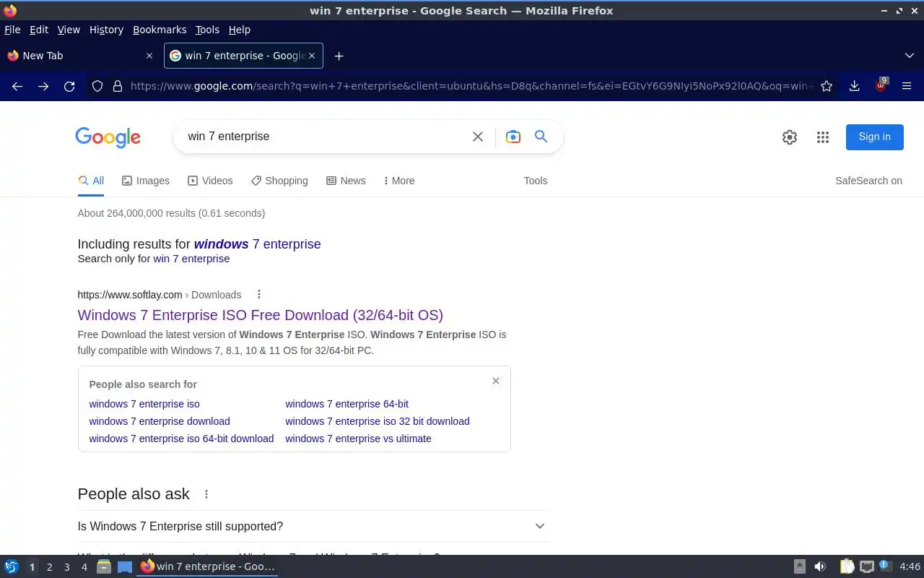Click the Firefox taskbar window button
Viewport: 924px width, 578px height.
tap(209, 566)
